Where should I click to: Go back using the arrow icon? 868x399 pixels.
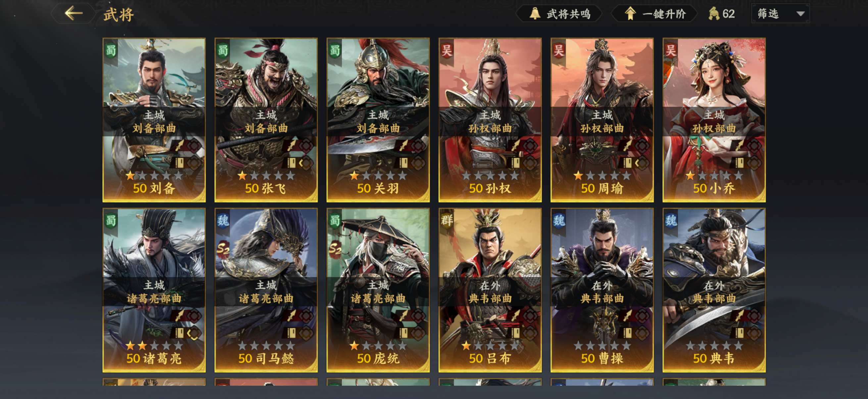[x=73, y=14]
